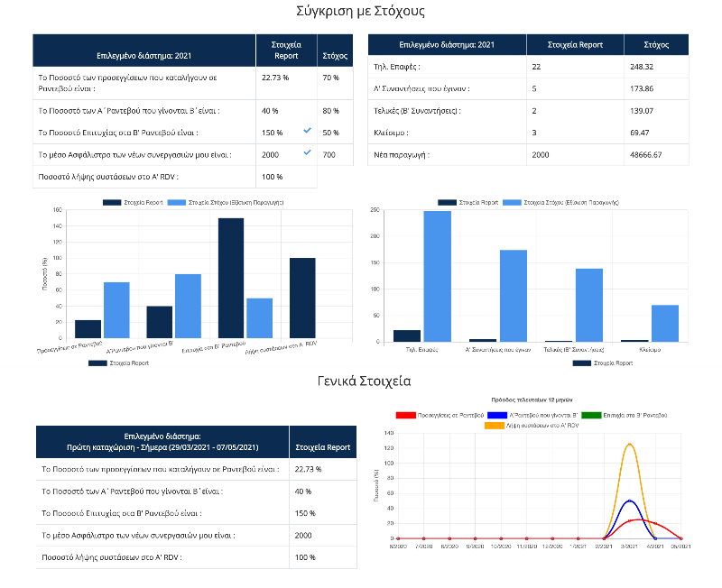This screenshot has height=588, width=722.
Task: Toggle blue Α' Ραντεβού που γίνονται Β' legend
Action: [x=532, y=415]
